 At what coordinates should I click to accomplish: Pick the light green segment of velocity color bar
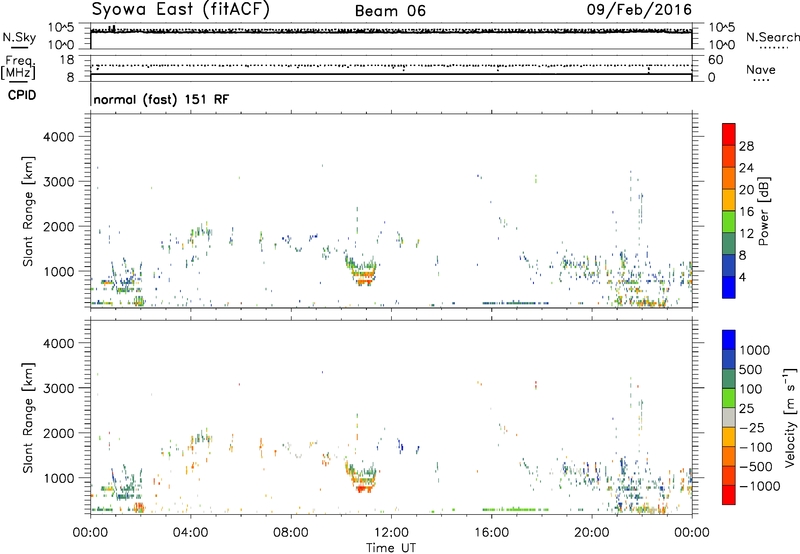point(729,398)
